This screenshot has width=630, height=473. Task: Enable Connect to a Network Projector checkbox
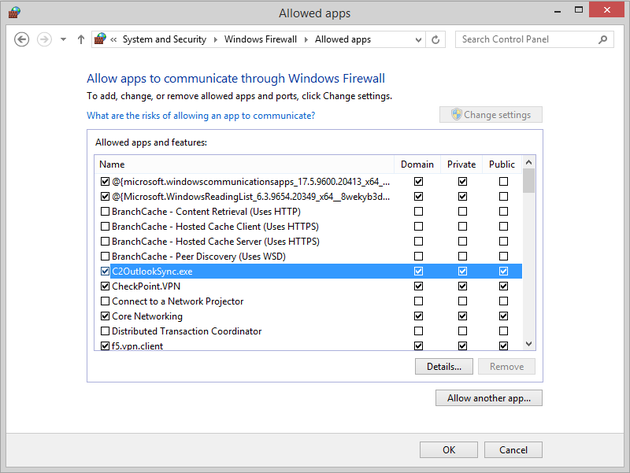point(105,301)
